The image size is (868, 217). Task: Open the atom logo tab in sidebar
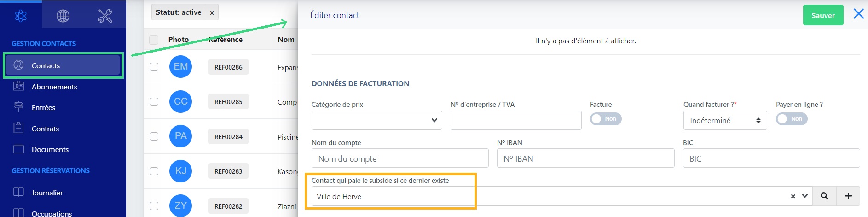(x=21, y=16)
